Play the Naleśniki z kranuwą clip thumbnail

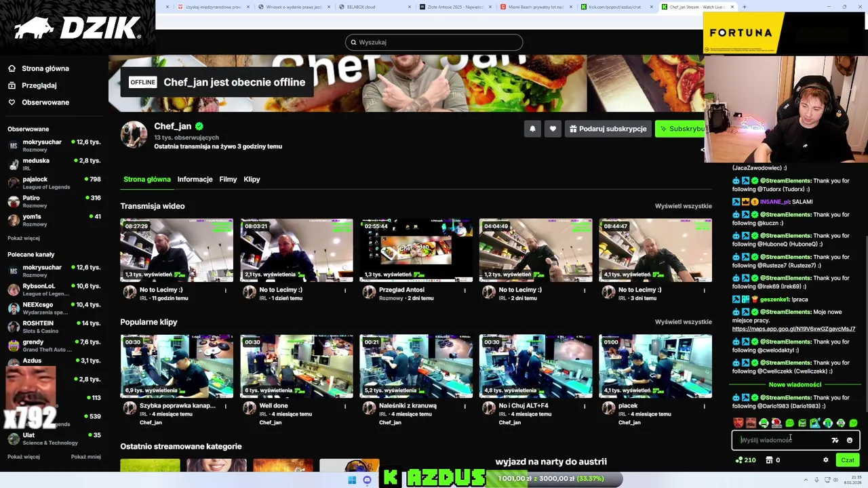[416, 366]
